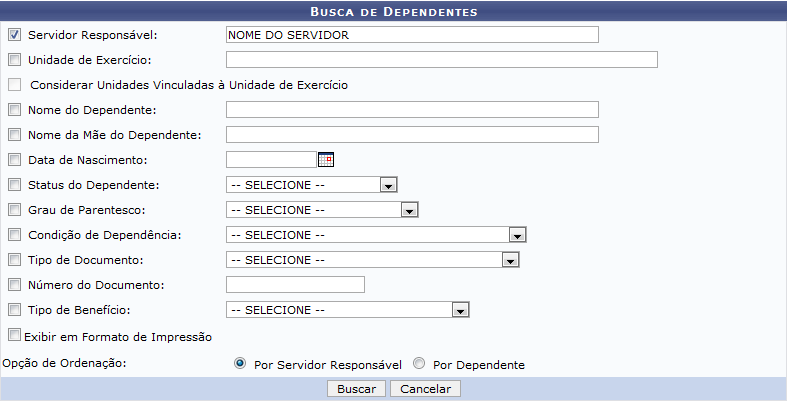Focus the Nome da Mãe do Dependente field

point(412,135)
